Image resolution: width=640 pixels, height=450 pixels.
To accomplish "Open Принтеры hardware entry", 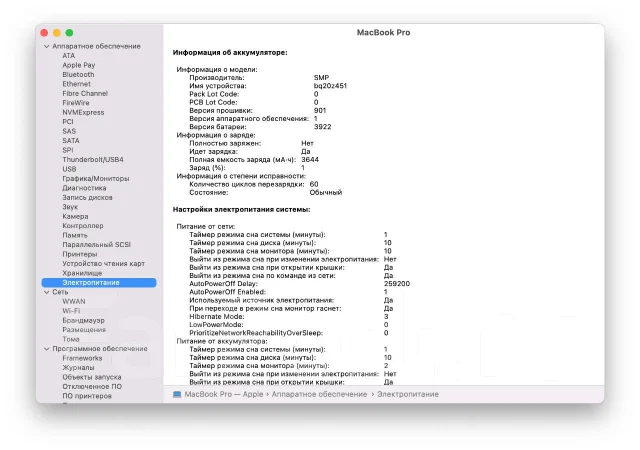I will tap(80, 254).
